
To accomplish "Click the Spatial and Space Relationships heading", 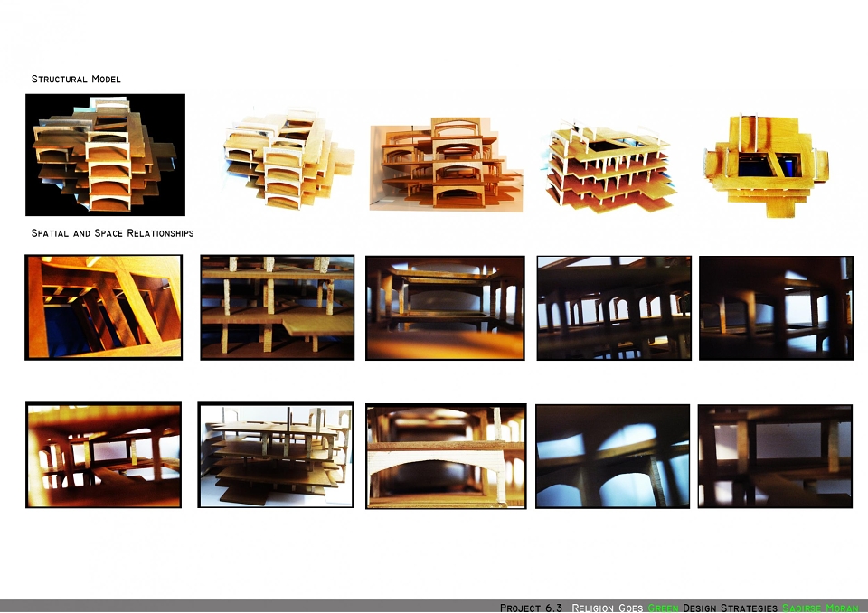I will coord(112,233).
